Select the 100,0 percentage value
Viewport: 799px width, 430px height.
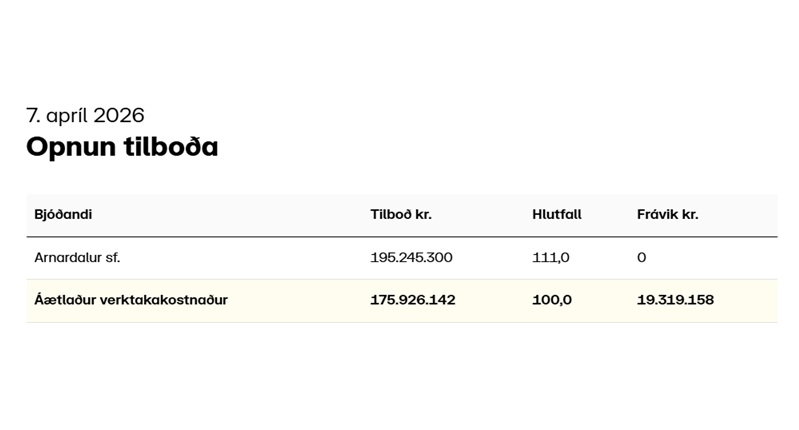point(552,299)
